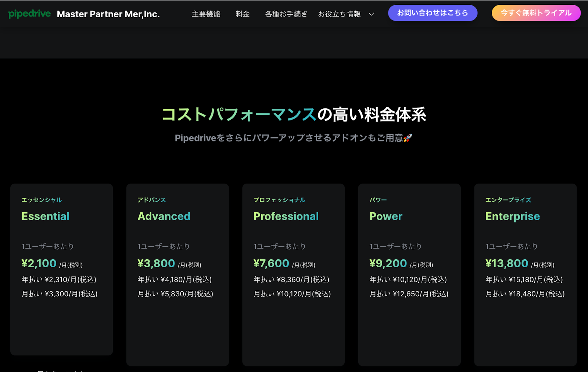Click the rocket emoji in subtitle
The width and height of the screenshot is (588, 372).
click(408, 138)
